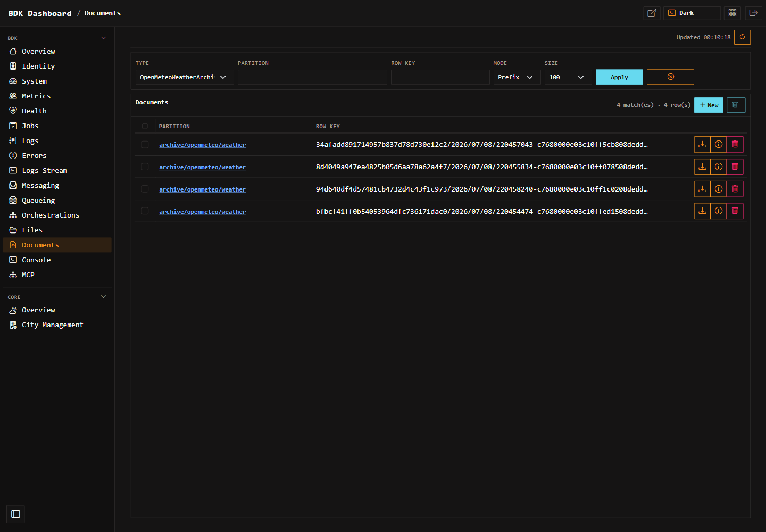
Task: Show info for document starting with bfbcf41f
Action: [x=719, y=211]
